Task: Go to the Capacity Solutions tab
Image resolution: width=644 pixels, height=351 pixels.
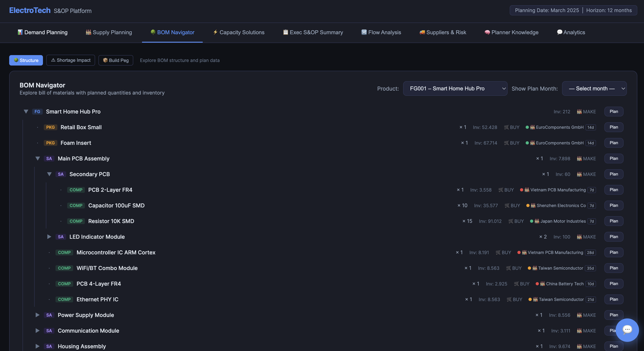Action: point(239,32)
